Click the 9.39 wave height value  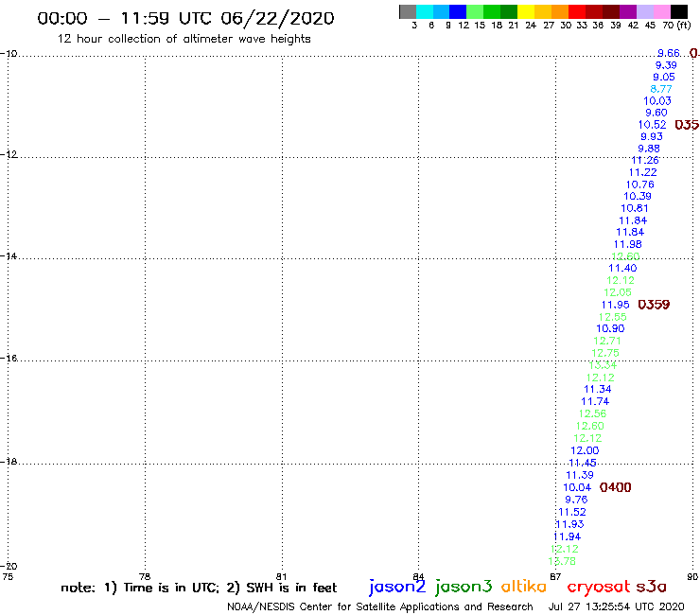pos(666,65)
